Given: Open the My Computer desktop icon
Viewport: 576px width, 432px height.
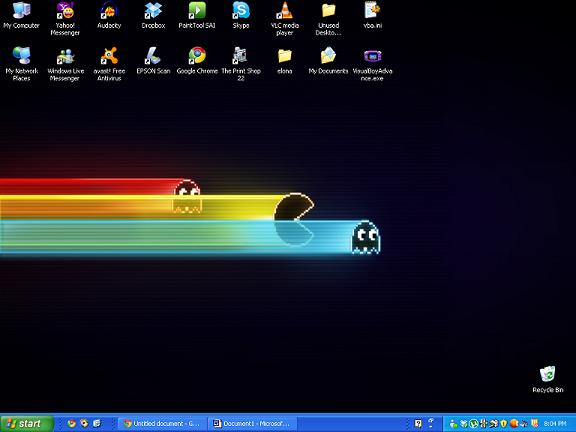Looking at the screenshot, I should coord(21,15).
